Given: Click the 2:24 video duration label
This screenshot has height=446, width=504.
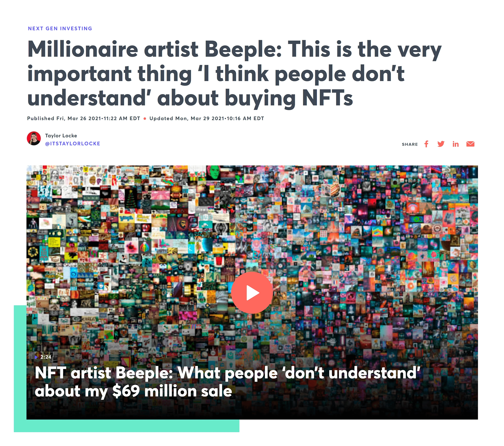Looking at the screenshot, I should coord(46,357).
